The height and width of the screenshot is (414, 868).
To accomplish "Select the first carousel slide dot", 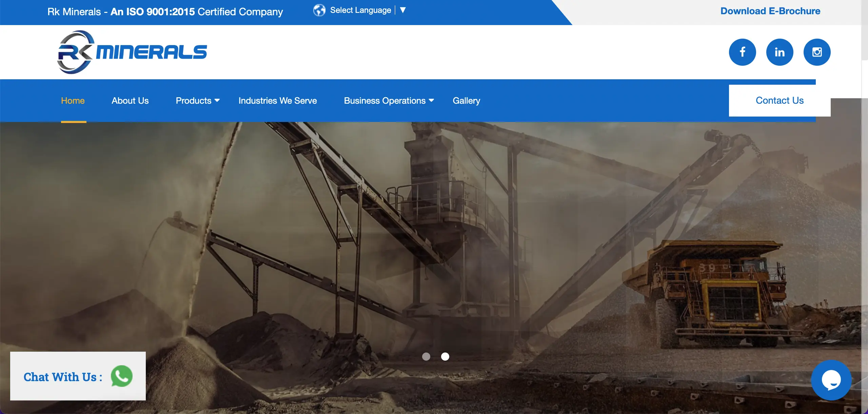I will tap(426, 356).
